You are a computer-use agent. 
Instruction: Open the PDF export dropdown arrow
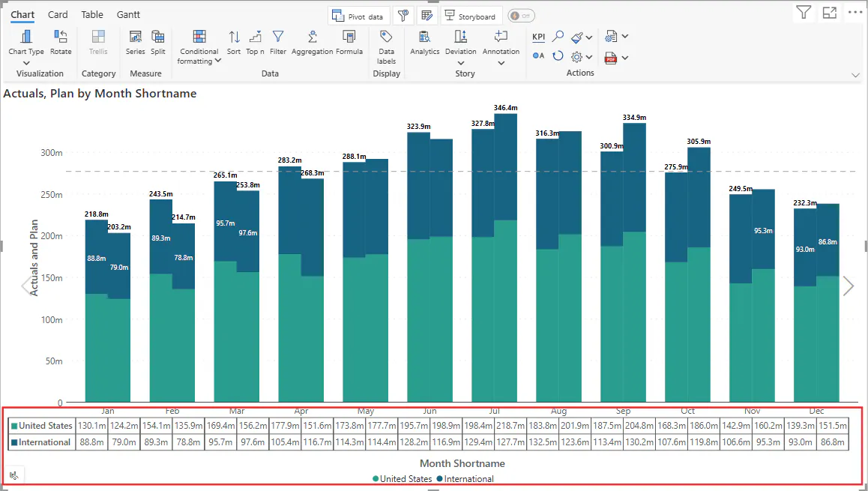point(625,58)
